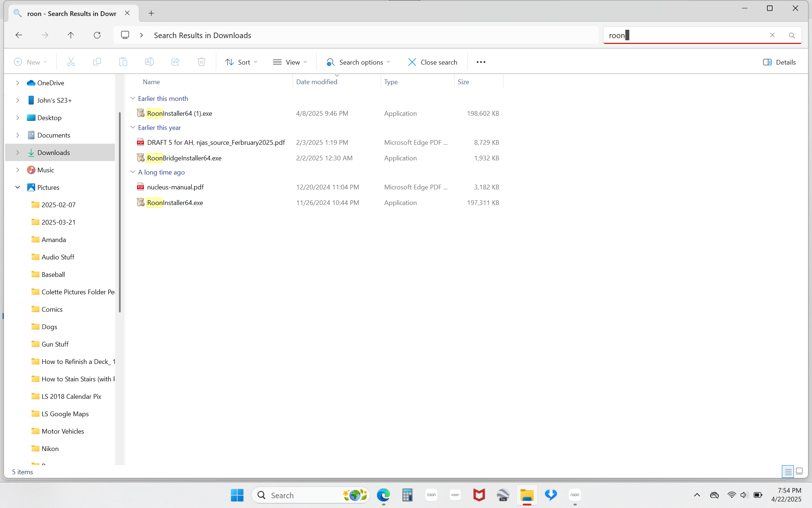Viewport: 812px width, 508px height.
Task: Open the New item dropdown
Action: [x=30, y=62]
